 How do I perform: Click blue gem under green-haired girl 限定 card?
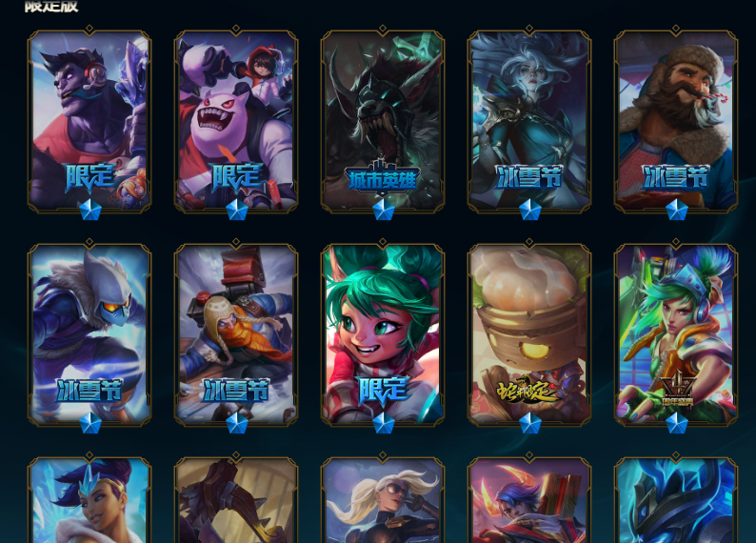[x=383, y=422]
